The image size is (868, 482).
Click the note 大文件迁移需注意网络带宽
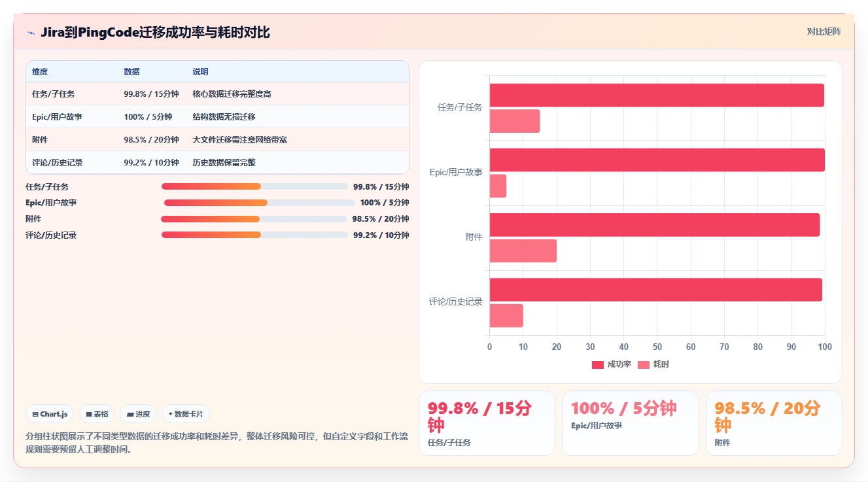pos(239,140)
